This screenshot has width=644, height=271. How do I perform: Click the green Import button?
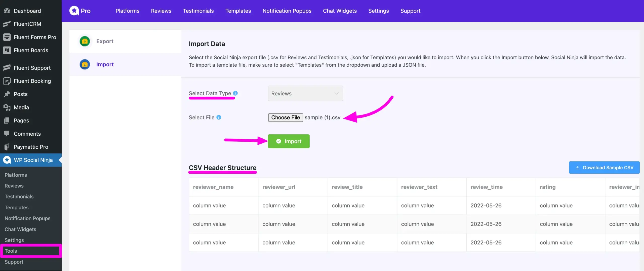pyautogui.click(x=289, y=141)
